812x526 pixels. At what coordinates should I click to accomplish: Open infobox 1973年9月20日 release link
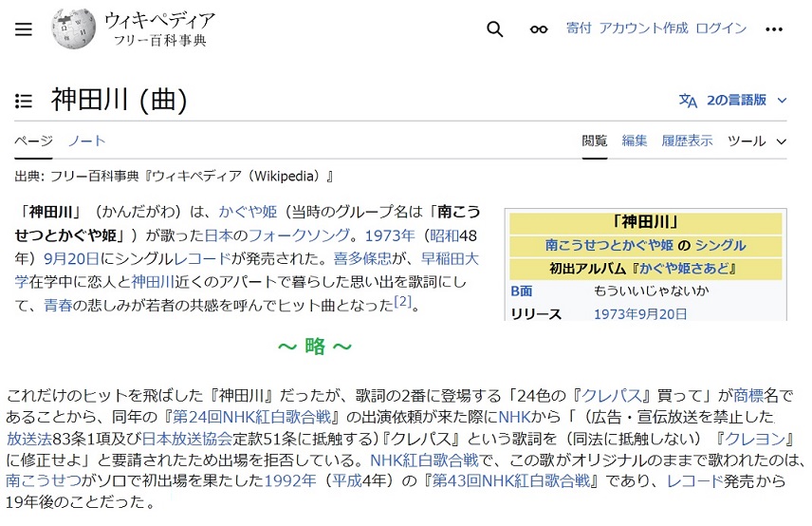click(640, 313)
